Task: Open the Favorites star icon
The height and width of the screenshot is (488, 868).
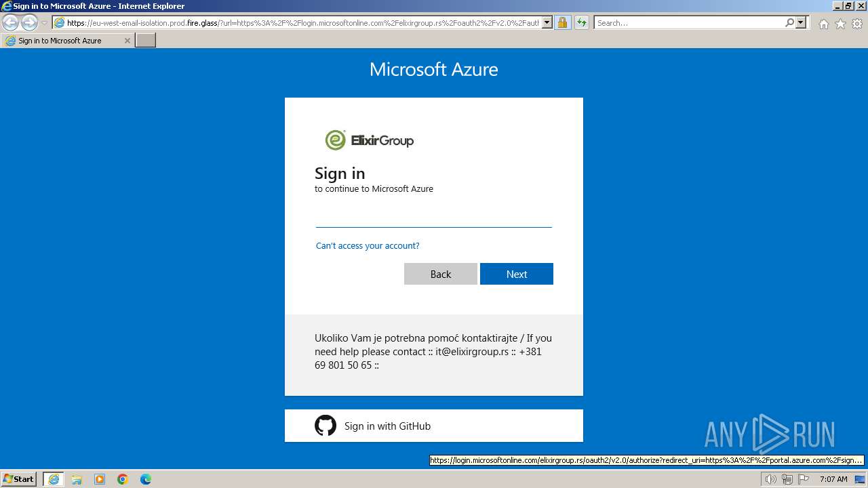Action: (x=840, y=24)
